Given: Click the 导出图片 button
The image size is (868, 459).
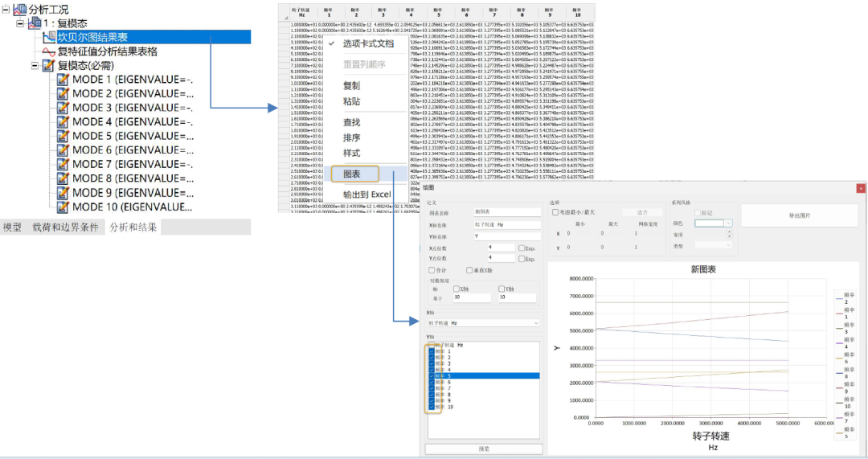Looking at the screenshot, I should point(800,215).
